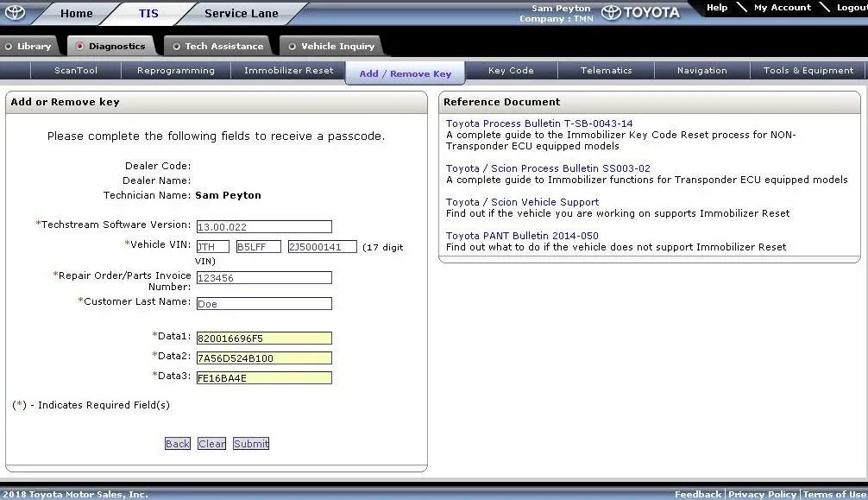Click the Back button
The image size is (868, 500).
tap(178, 444)
